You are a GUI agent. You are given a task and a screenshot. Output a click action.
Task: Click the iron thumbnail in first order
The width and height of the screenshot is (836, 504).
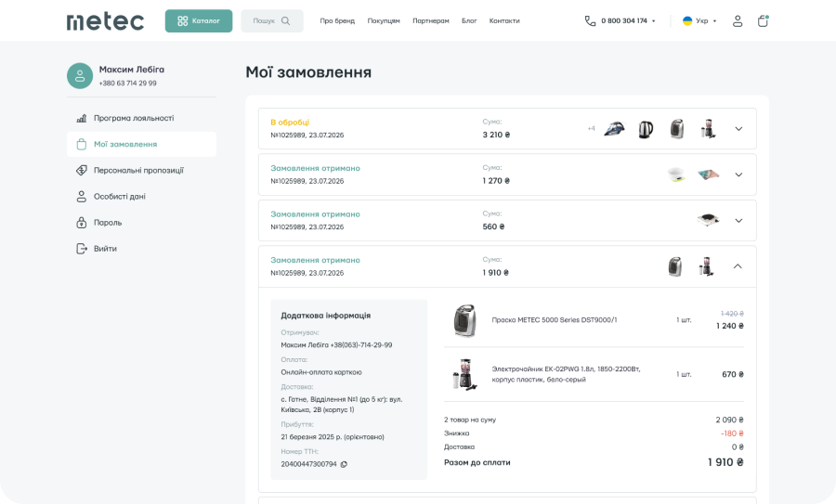614,129
